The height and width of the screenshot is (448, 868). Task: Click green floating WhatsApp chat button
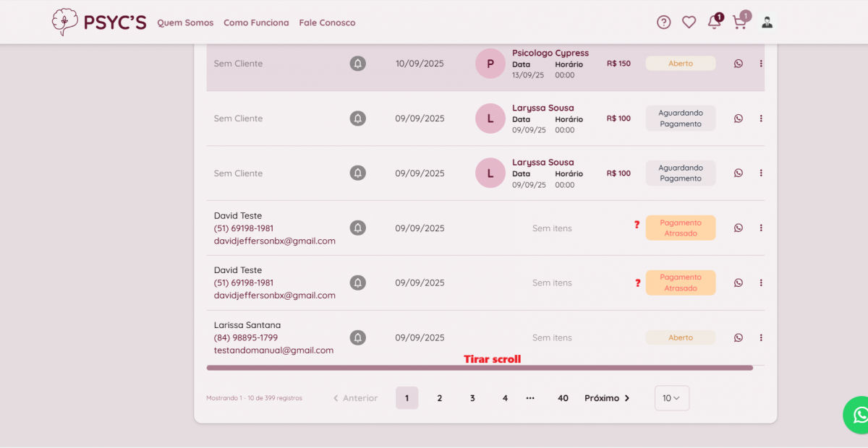859,415
